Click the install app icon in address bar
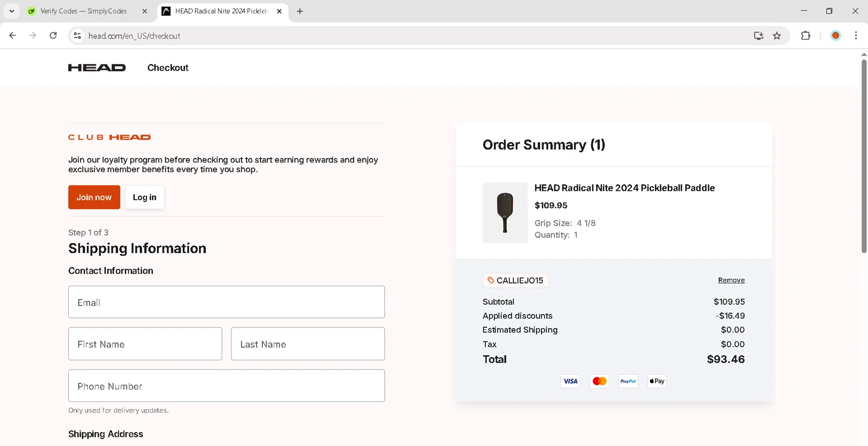 click(x=759, y=35)
